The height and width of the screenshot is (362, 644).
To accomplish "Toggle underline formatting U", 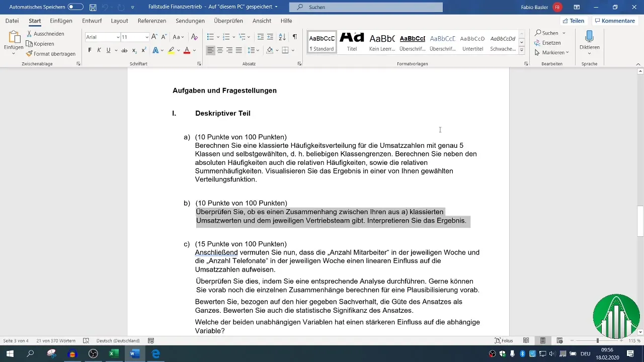I will point(108,50).
